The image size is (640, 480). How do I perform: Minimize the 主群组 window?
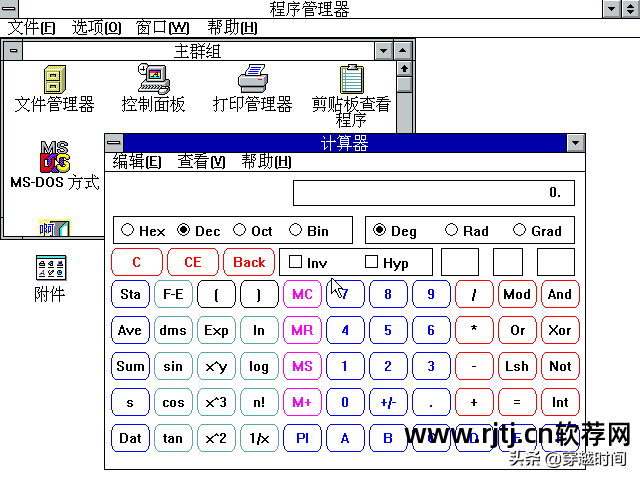pyautogui.click(x=383, y=51)
